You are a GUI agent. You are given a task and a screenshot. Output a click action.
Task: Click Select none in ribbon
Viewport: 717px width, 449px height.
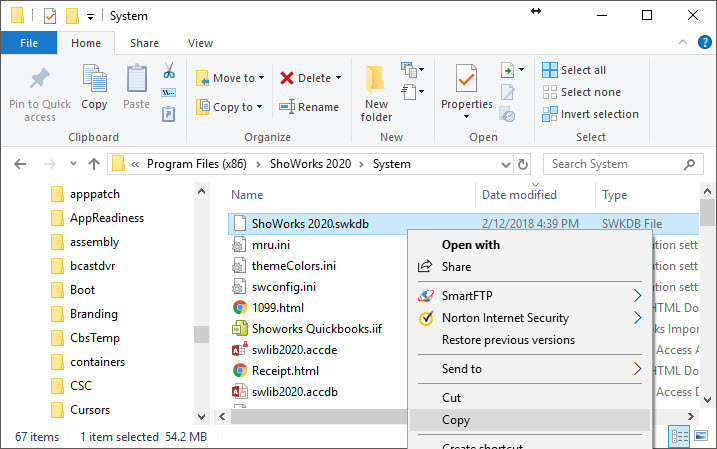[581, 92]
